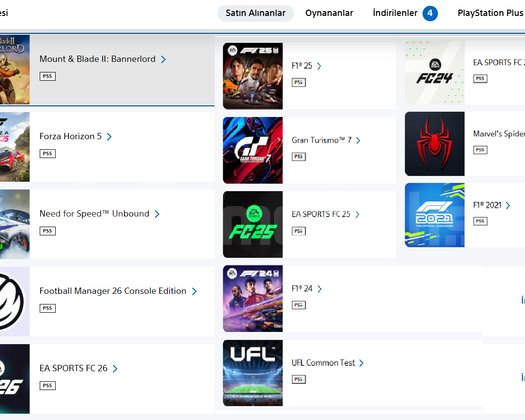The height and width of the screenshot is (420, 525).
Task: Click the İndirilenler count badge showing 4
Action: [x=430, y=13]
